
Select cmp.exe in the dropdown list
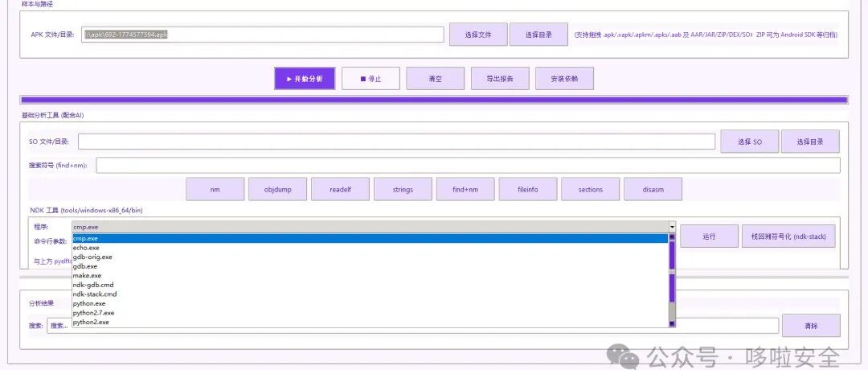[370, 239]
